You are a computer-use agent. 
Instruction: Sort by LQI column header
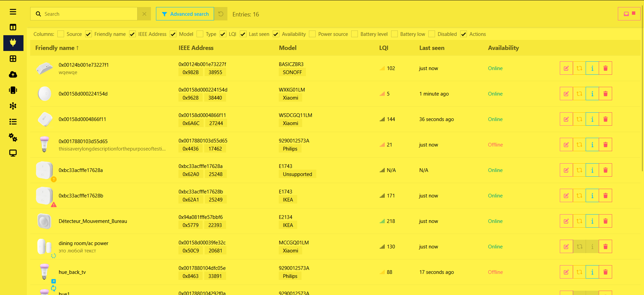(x=384, y=48)
